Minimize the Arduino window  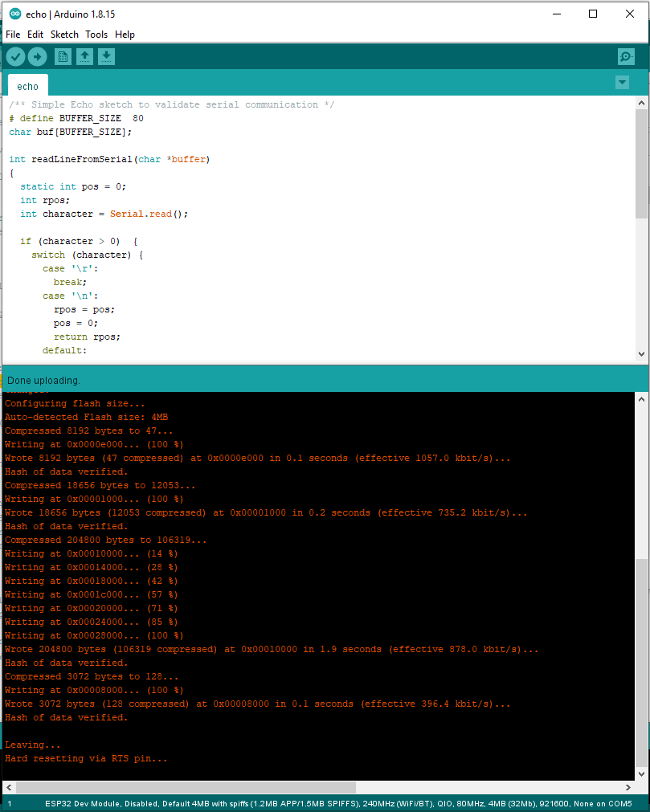pos(557,14)
